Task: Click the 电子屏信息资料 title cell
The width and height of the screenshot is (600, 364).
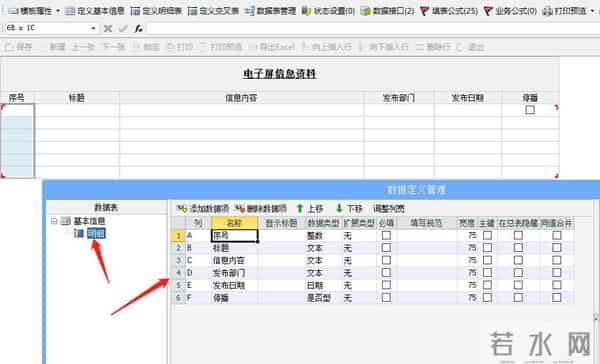Action: click(x=279, y=73)
